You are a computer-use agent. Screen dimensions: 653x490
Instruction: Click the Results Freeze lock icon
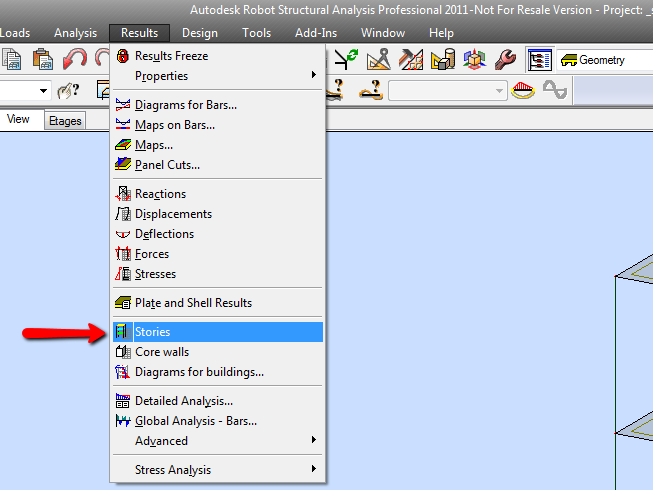[123, 56]
